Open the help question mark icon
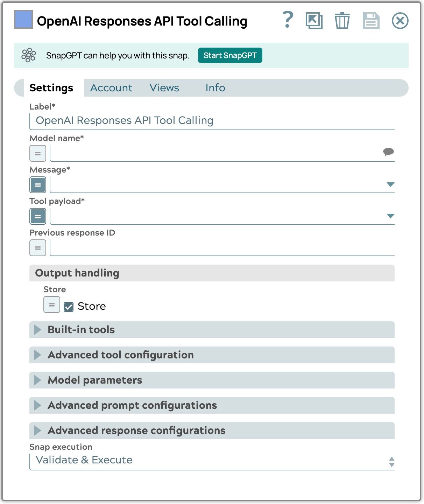 (x=288, y=20)
